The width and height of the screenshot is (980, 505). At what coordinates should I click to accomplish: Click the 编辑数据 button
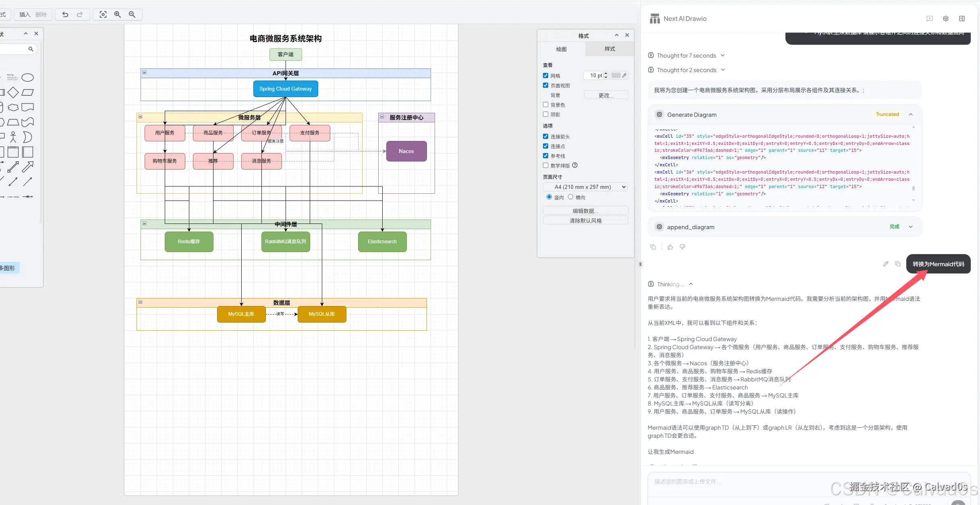(x=585, y=211)
